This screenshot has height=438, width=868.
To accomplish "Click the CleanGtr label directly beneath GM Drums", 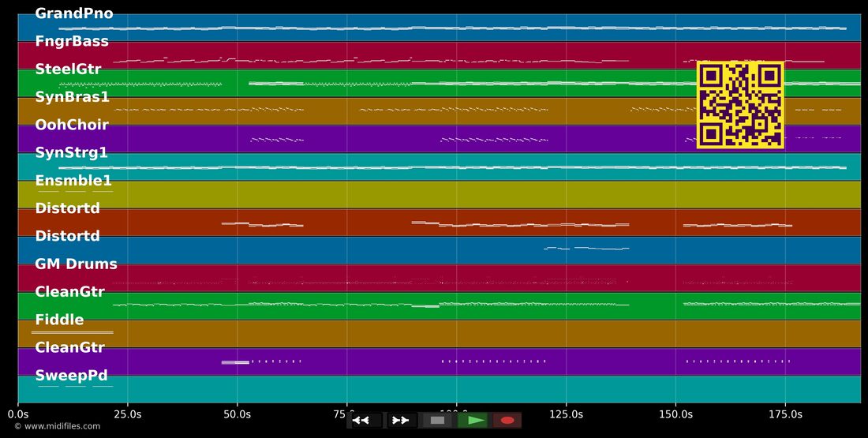I will tap(69, 292).
